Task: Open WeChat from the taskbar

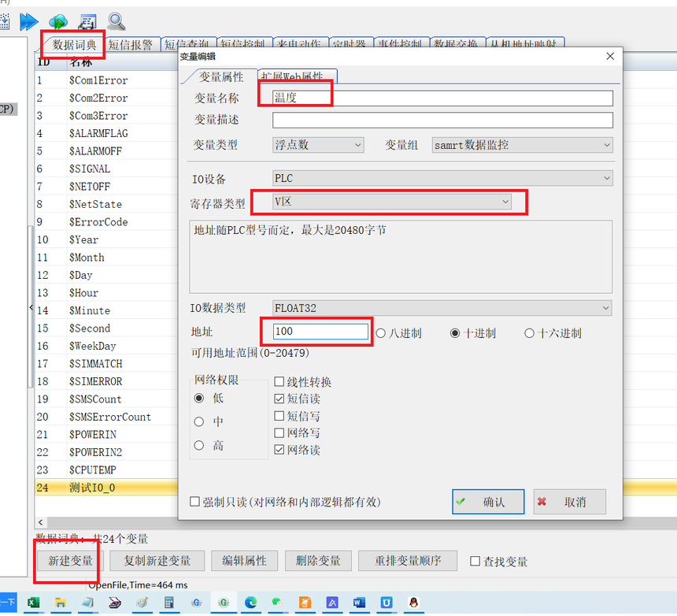Action: 277,602
